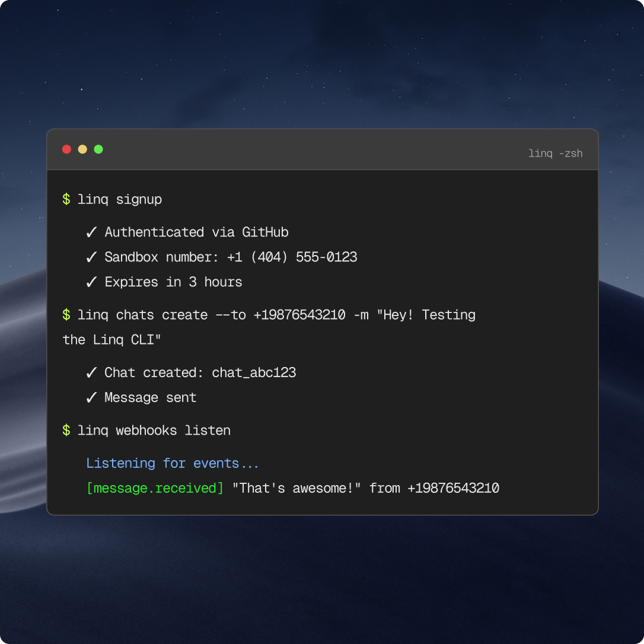Click the green checkmark beside Authenticated via GitHub
The image size is (644, 644).
[x=92, y=232]
